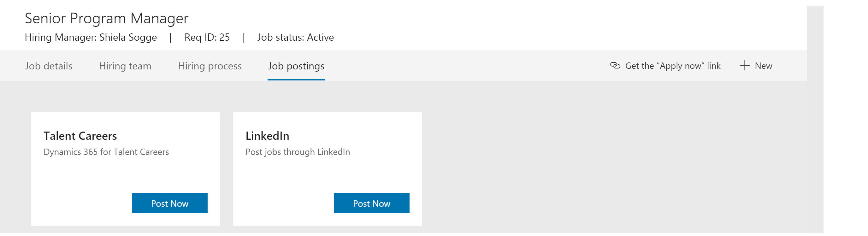
Task: Click "Dynamics 365 for Talent Careers" description
Action: coord(106,152)
